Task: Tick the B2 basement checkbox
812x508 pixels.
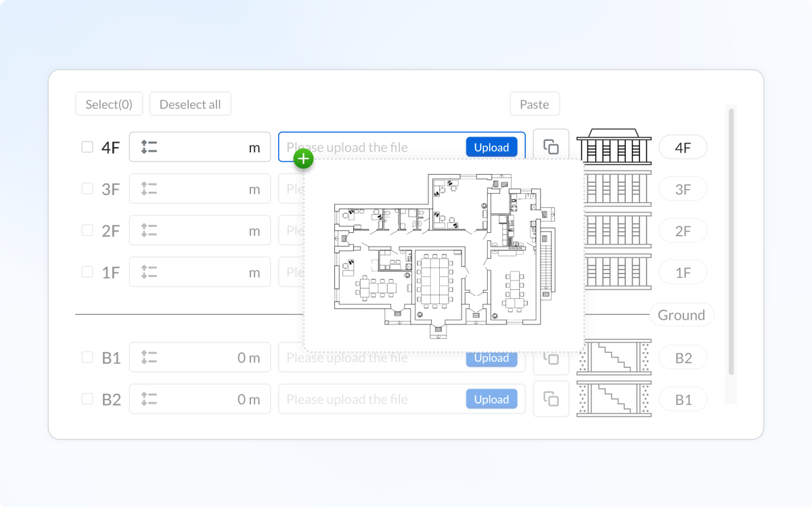Action: pos(87,399)
